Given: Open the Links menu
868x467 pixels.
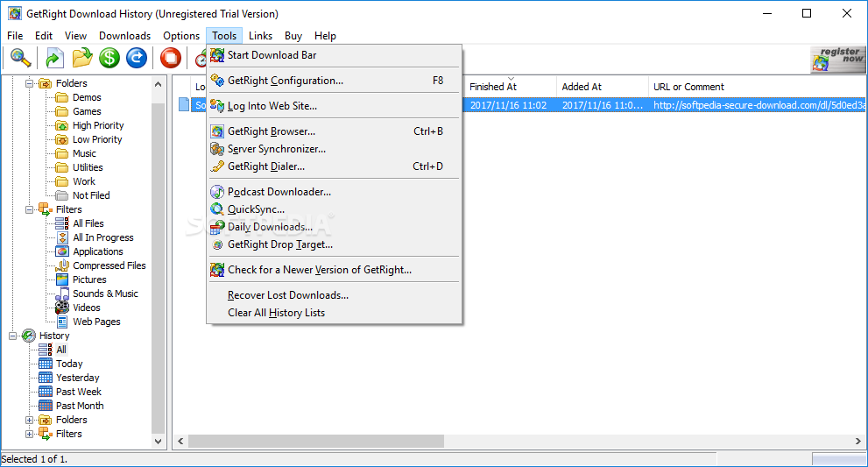Looking at the screenshot, I should coord(260,36).
